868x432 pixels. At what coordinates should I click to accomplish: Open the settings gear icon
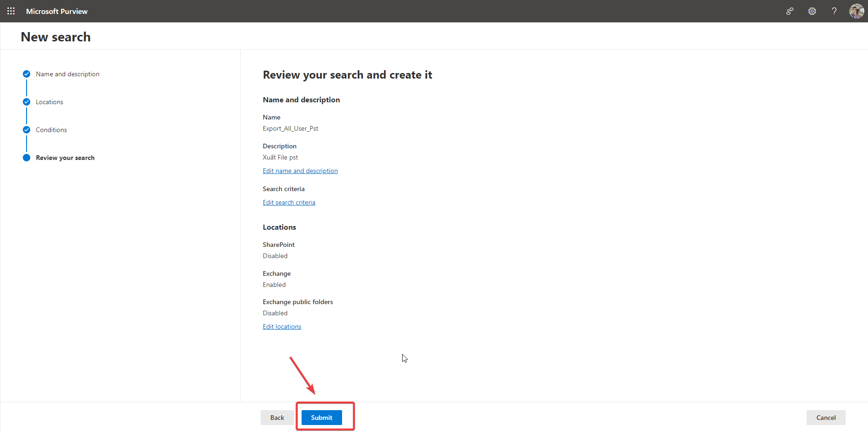coord(812,11)
